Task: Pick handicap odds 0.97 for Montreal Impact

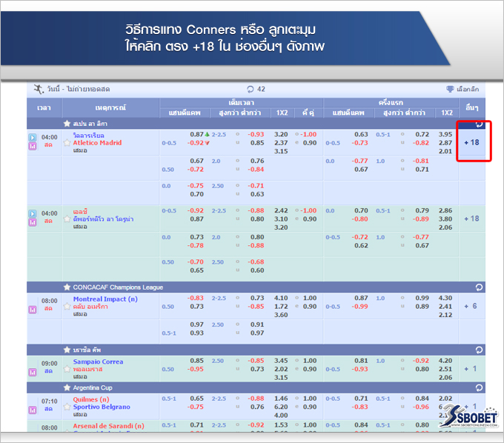Action: coord(196,324)
